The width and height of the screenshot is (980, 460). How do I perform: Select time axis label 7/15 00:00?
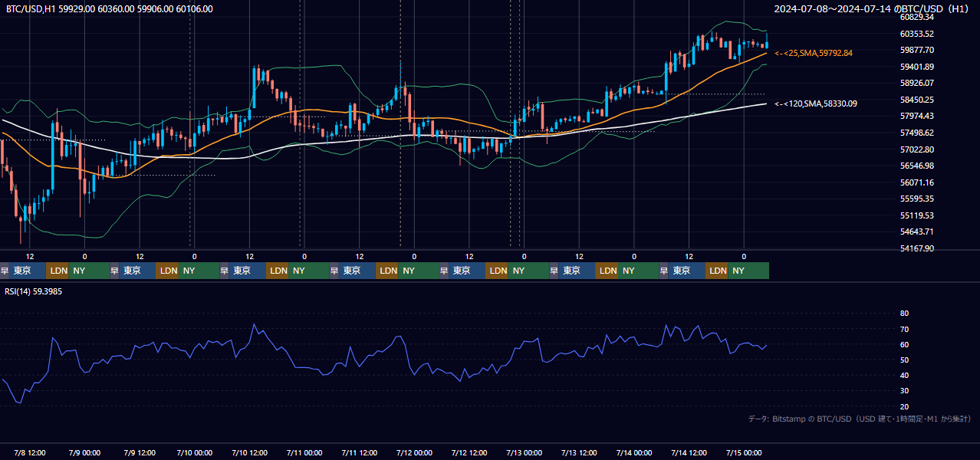744,452
